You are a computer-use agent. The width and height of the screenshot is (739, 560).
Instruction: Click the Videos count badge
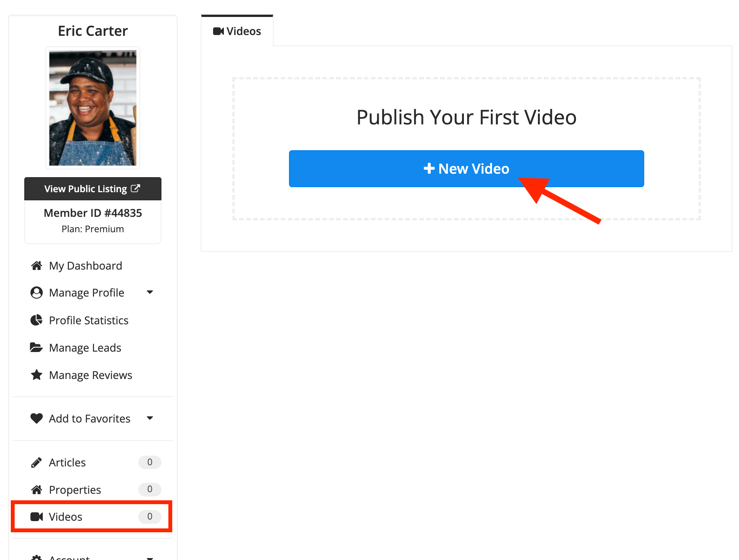tap(150, 516)
